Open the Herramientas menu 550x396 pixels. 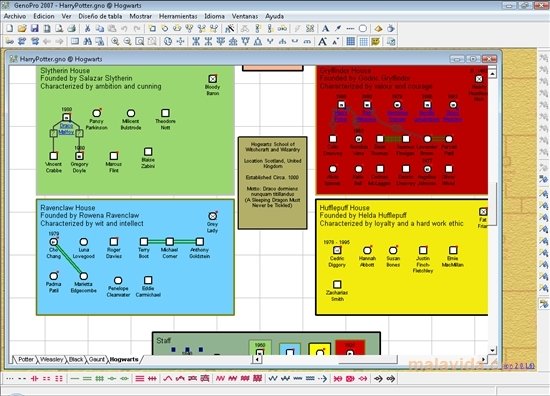coord(178,16)
